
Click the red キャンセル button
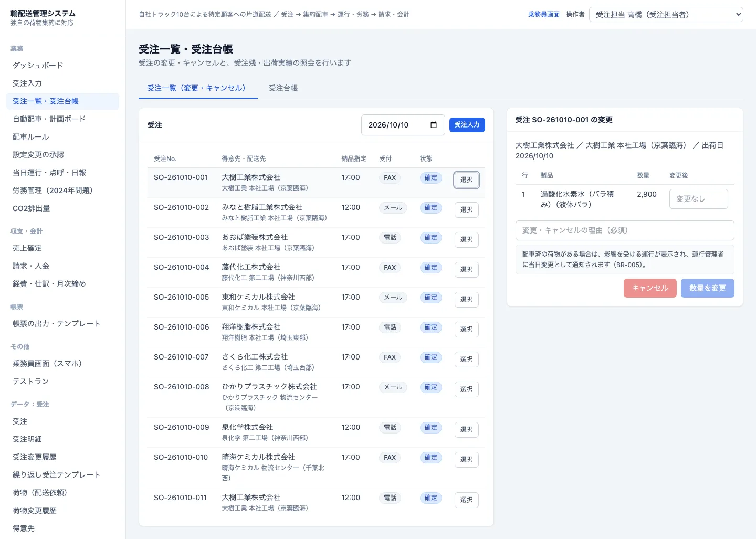coord(650,288)
